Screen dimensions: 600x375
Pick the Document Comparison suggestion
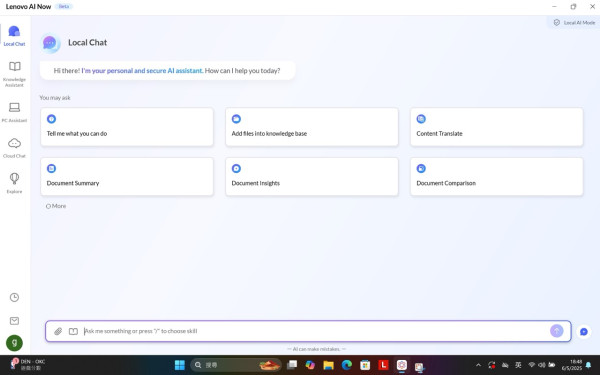point(496,176)
